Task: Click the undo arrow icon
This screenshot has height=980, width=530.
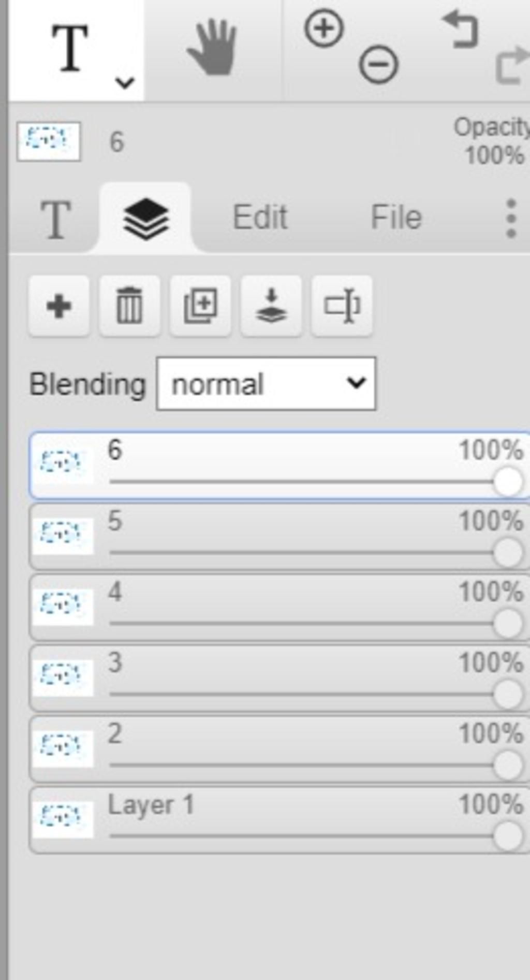Action: [x=460, y=30]
